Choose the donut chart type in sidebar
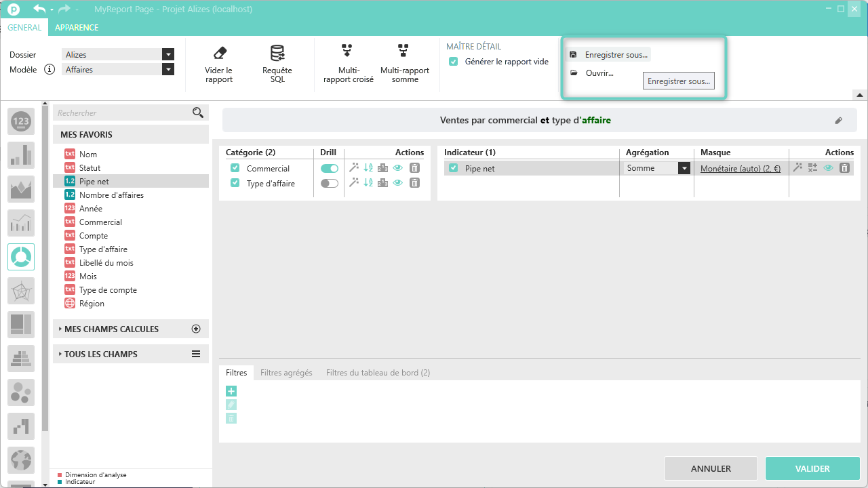868x488 pixels. (21, 257)
